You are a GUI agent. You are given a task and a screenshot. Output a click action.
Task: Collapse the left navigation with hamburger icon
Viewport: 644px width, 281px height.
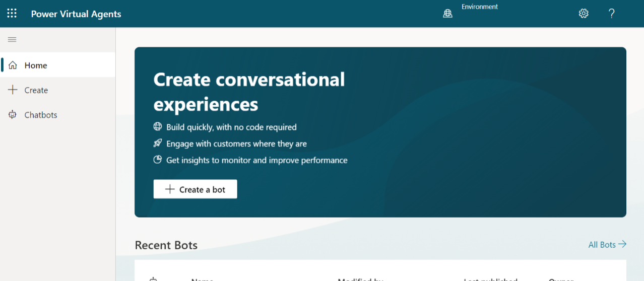(x=12, y=40)
